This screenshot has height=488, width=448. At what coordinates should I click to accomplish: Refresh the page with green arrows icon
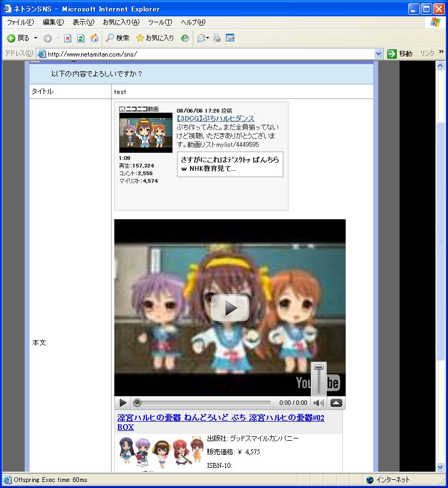(81, 38)
